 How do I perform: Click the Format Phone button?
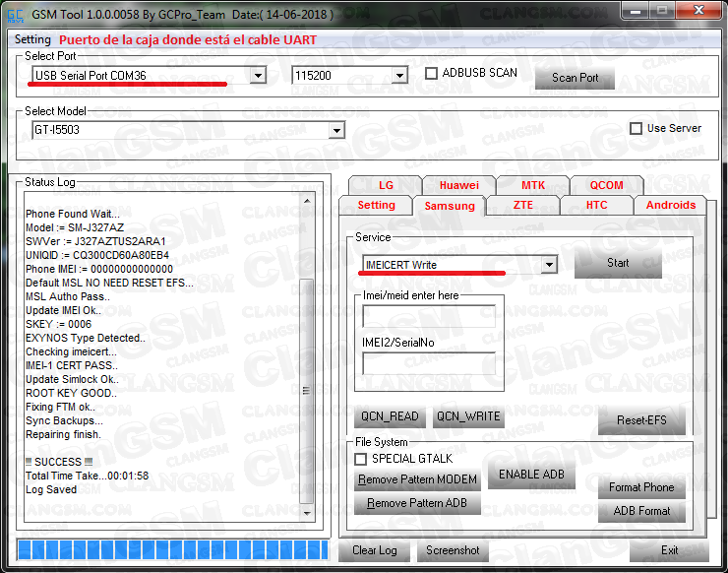(x=641, y=487)
